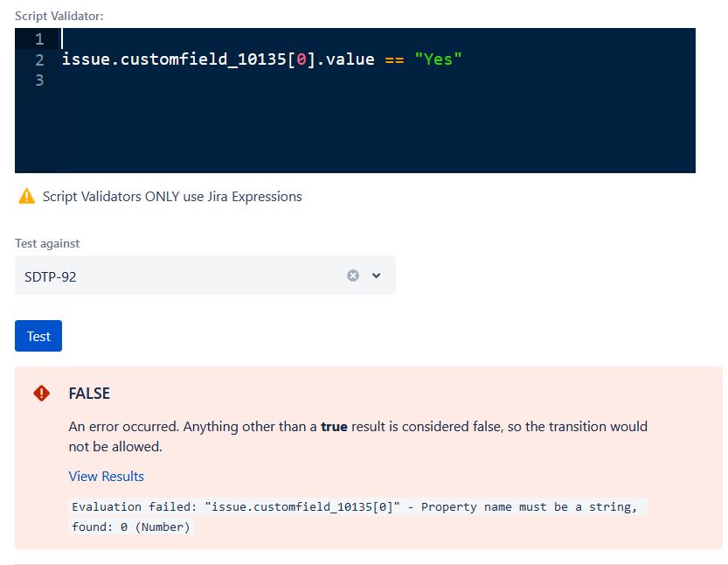Click the FALSE heading in the result panel
The image size is (728, 565).
point(89,394)
